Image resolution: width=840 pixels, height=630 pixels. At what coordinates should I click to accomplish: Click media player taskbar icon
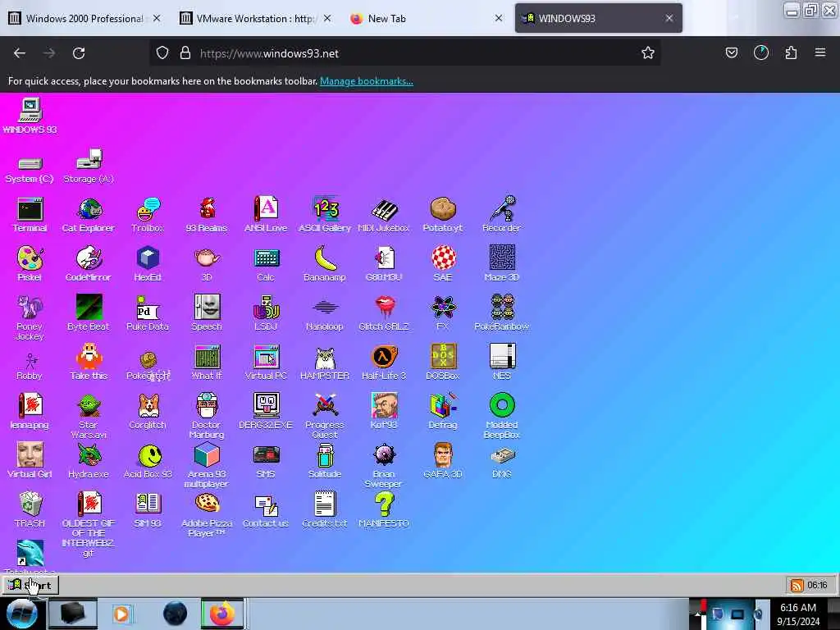pos(121,614)
